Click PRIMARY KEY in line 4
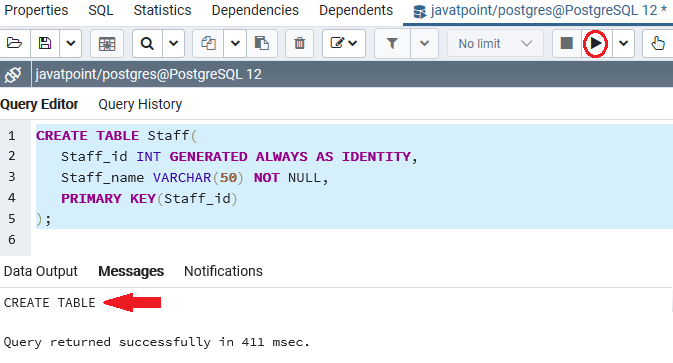This screenshot has height=363, width=673. click(x=109, y=198)
